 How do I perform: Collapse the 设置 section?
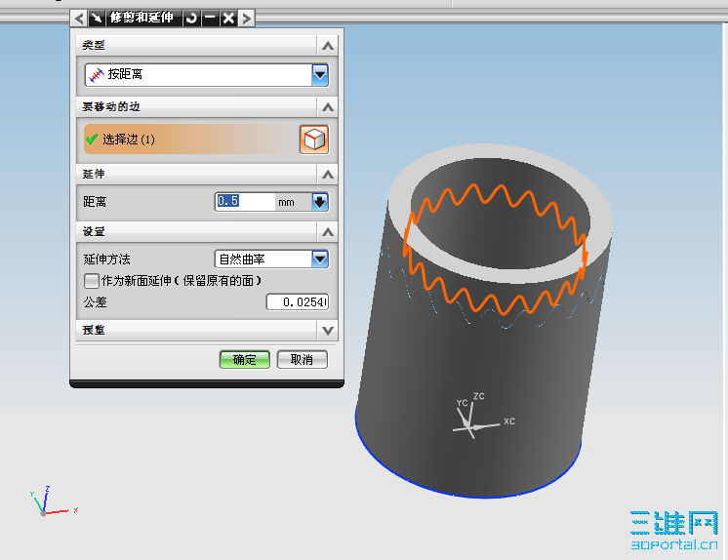click(328, 232)
